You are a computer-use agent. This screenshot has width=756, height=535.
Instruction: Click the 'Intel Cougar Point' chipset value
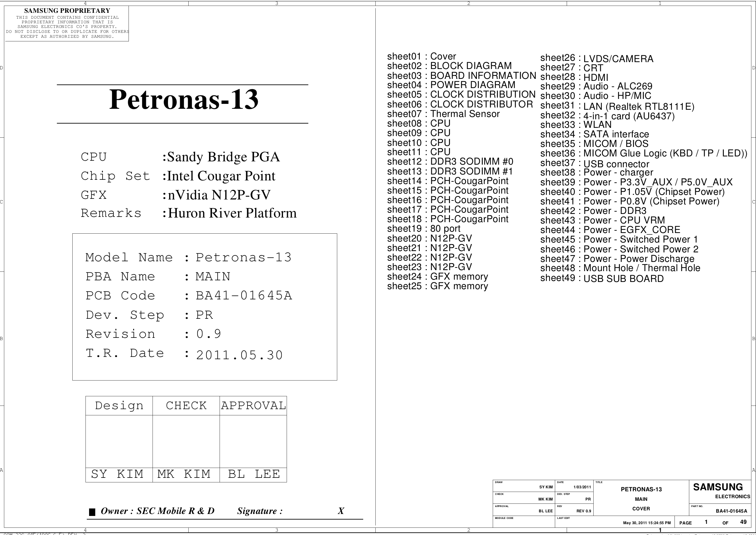pyautogui.click(x=221, y=176)
